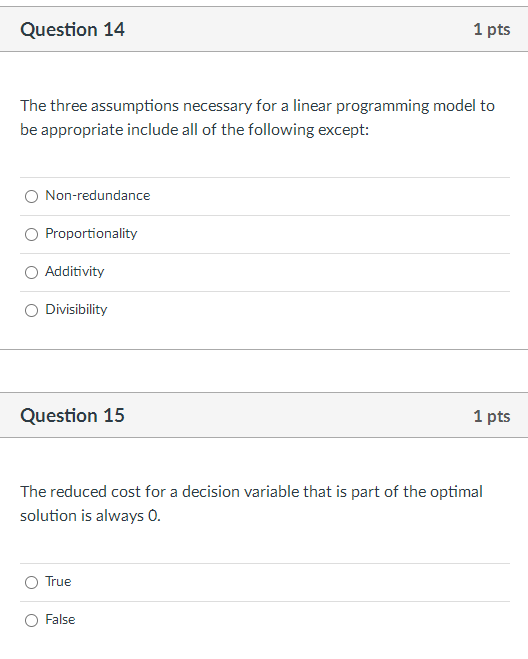Select the Non-redundance radio button
528x659 pixels.
point(31,196)
